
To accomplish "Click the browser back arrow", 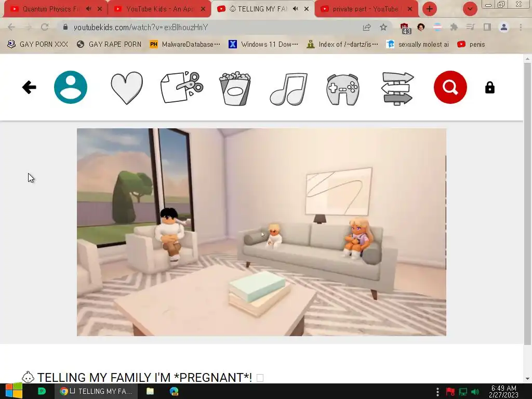I will click(x=11, y=27).
